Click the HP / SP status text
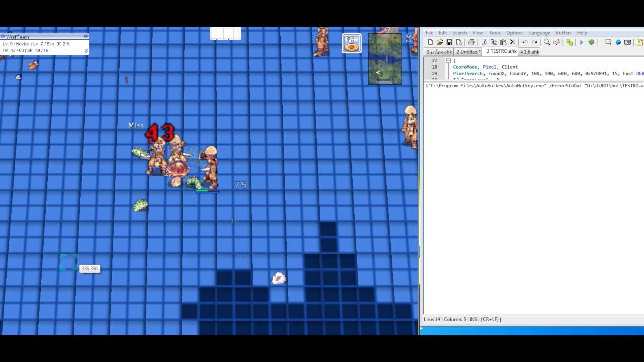The width and height of the screenshot is (644, 362). coord(25,50)
